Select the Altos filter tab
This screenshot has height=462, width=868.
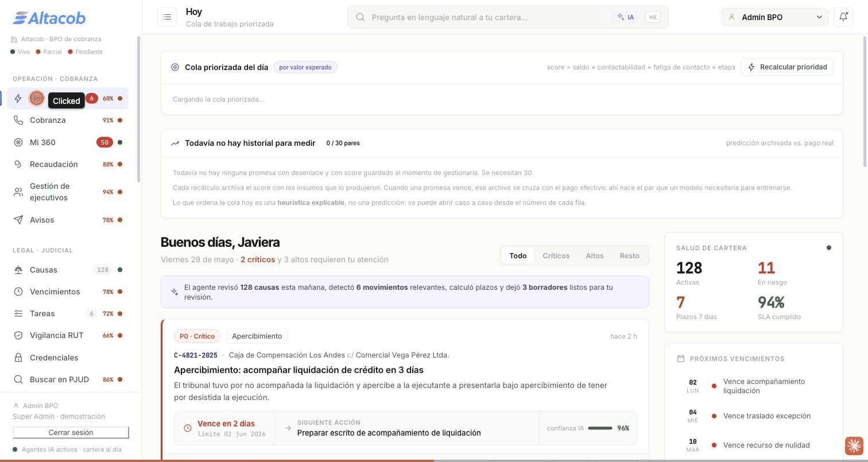[x=595, y=255]
